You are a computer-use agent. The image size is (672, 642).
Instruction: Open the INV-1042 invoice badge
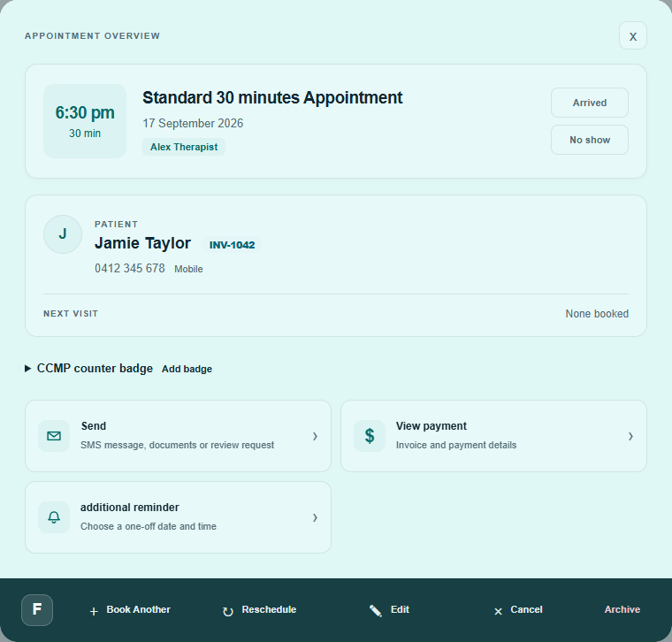coord(232,245)
